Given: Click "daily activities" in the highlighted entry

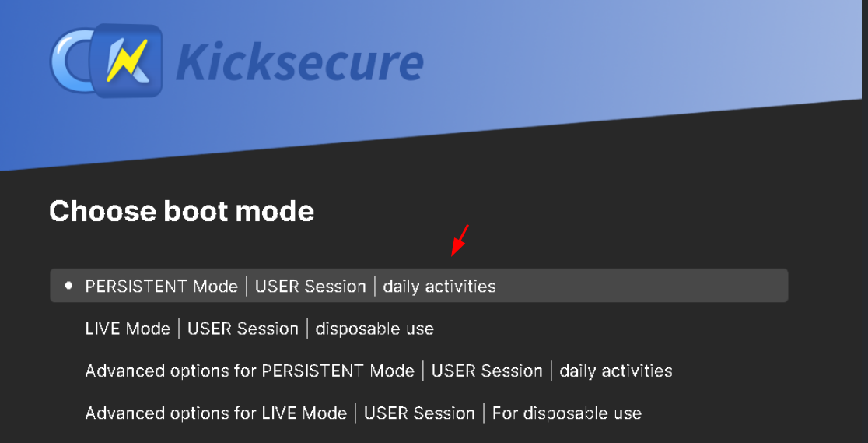Looking at the screenshot, I should tap(439, 287).
